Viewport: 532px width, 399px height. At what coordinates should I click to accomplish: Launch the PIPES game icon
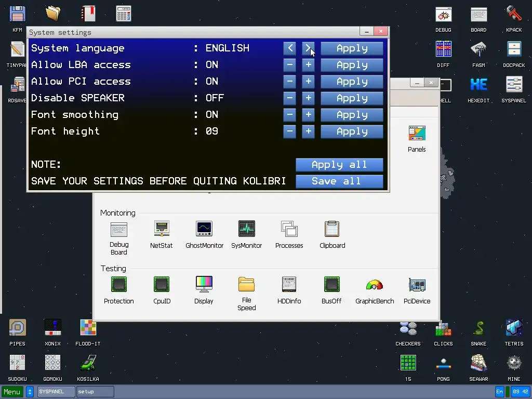click(x=17, y=328)
